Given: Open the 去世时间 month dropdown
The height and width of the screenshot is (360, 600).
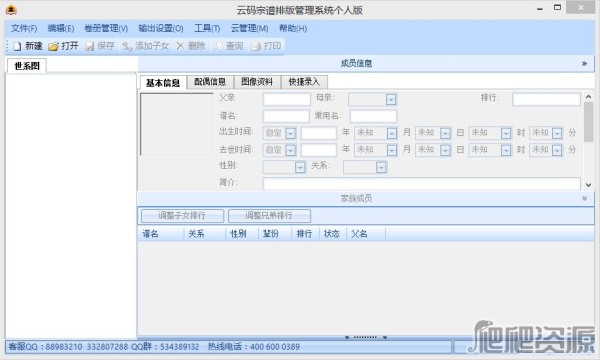Looking at the screenshot, I should 391,150.
